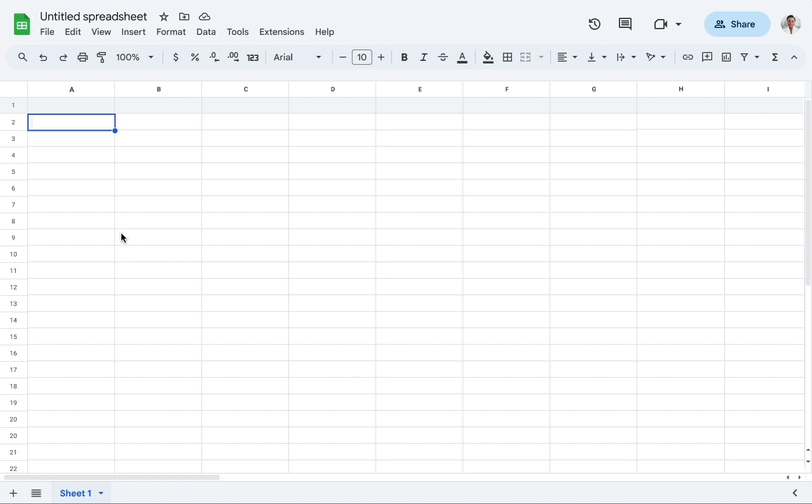Open the fill color picker

point(487,57)
